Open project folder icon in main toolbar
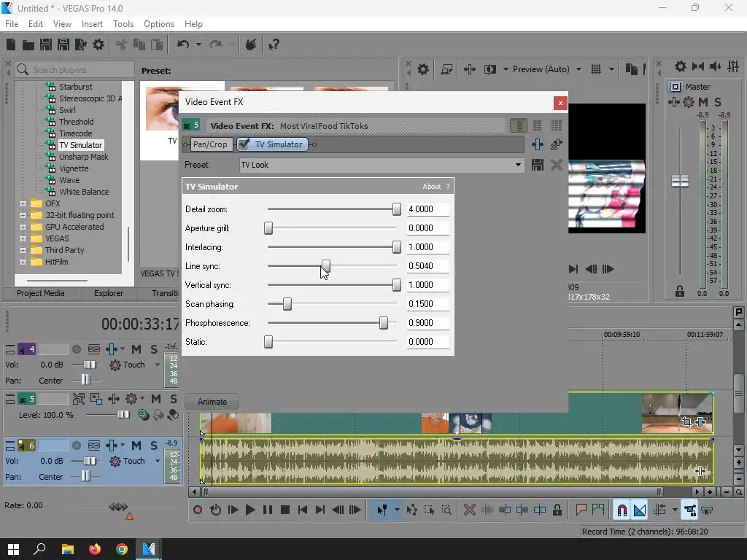This screenshot has height=560, width=747. pyautogui.click(x=28, y=44)
